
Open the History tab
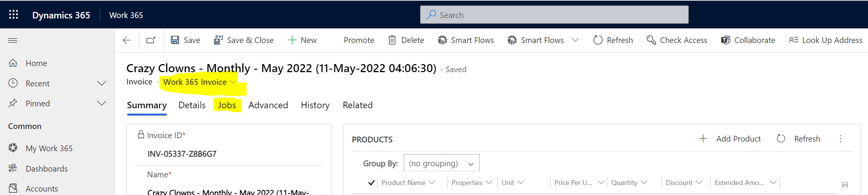pyautogui.click(x=315, y=105)
